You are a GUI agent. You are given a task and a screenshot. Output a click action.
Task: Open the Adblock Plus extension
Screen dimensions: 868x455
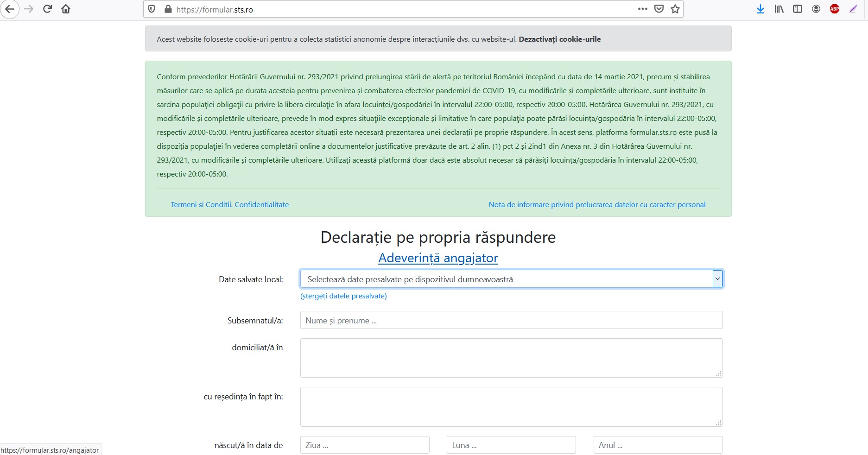point(835,9)
